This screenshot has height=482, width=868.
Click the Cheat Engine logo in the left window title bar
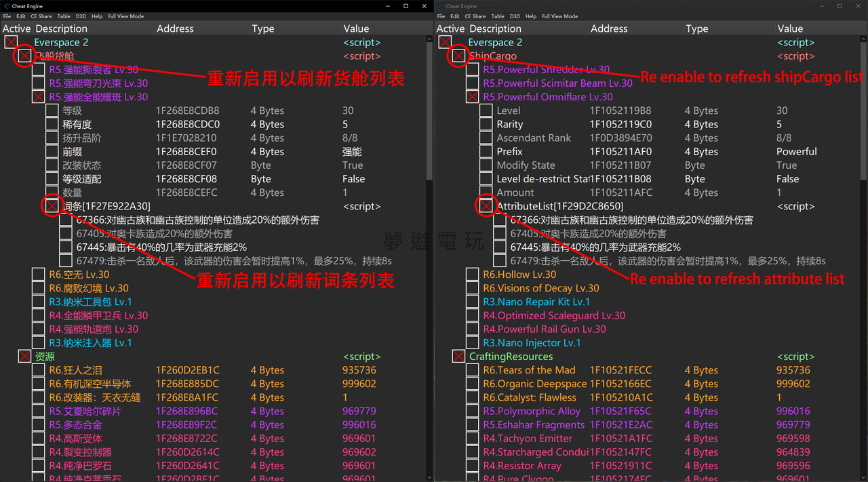(6, 6)
